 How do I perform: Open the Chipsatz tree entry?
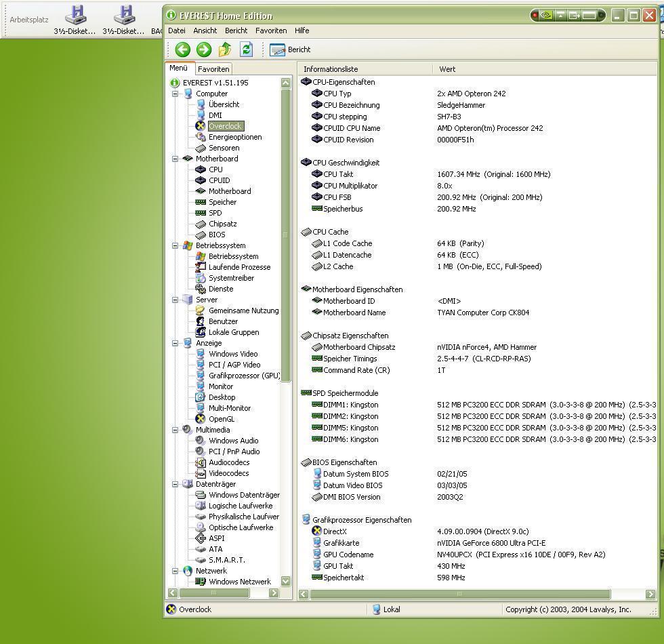tap(222, 224)
